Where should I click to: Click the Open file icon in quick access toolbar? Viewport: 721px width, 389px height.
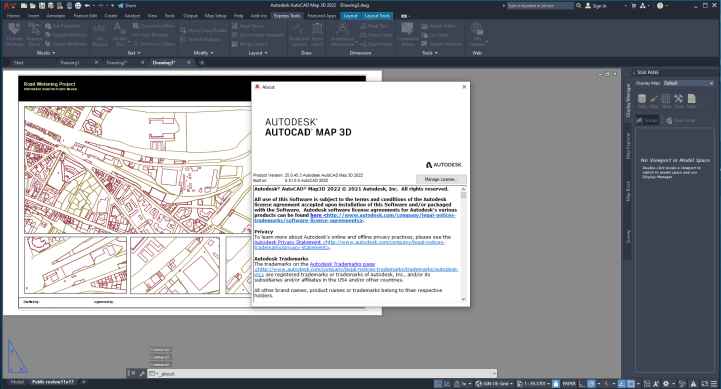33,6
